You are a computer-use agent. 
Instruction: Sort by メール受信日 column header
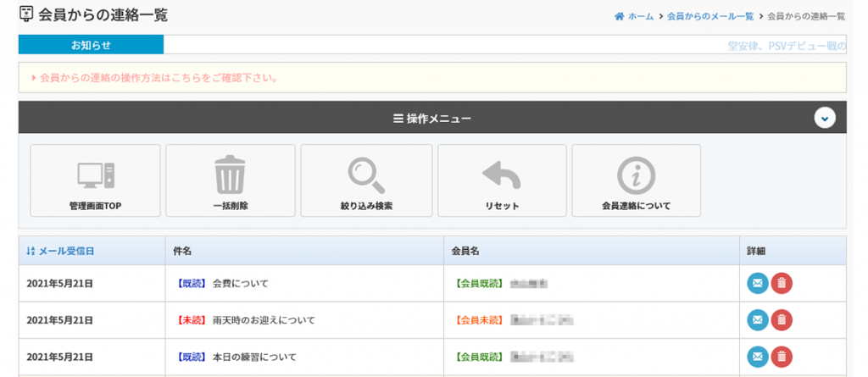[x=60, y=251]
